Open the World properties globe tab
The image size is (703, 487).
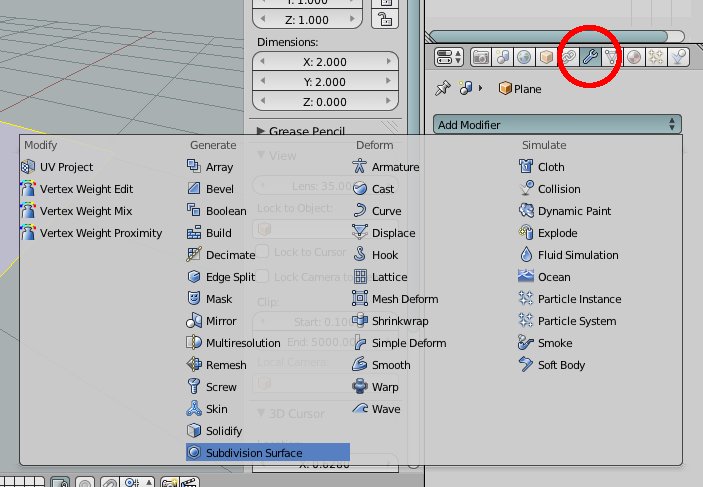tap(524, 57)
